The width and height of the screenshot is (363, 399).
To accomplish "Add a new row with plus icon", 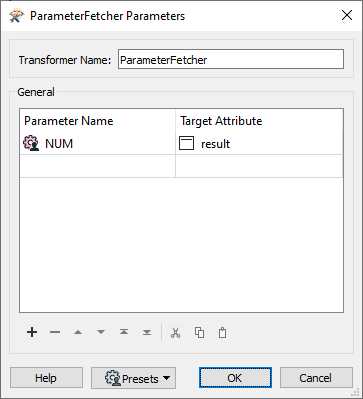I will tap(32, 332).
